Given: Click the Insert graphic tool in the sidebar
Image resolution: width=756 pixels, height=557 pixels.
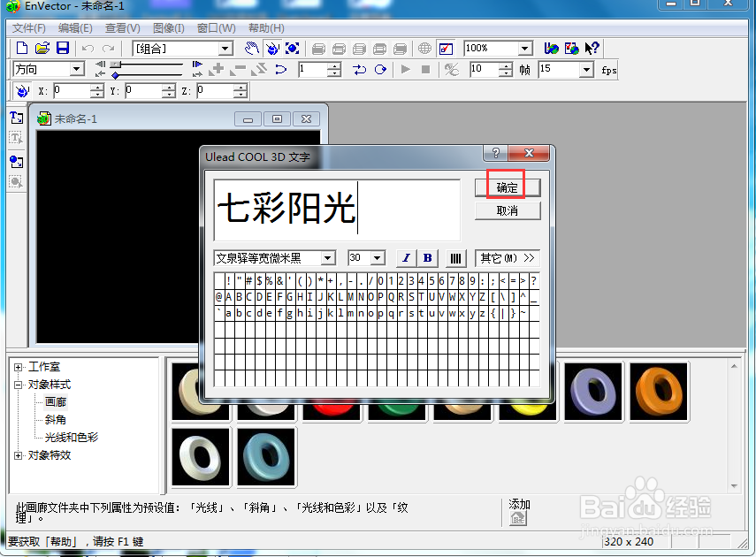Looking at the screenshot, I should pos(16,162).
